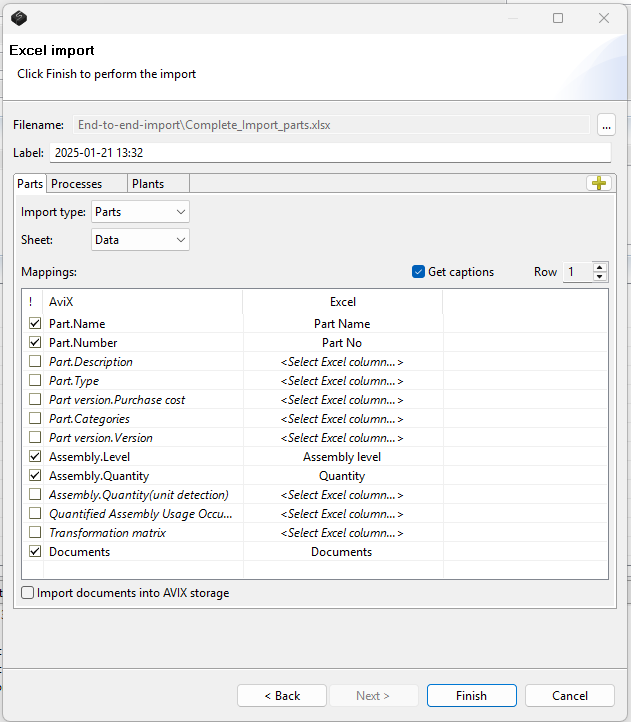
Task: Select Excel column for Part.Type
Action: pyautogui.click(x=342, y=381)
